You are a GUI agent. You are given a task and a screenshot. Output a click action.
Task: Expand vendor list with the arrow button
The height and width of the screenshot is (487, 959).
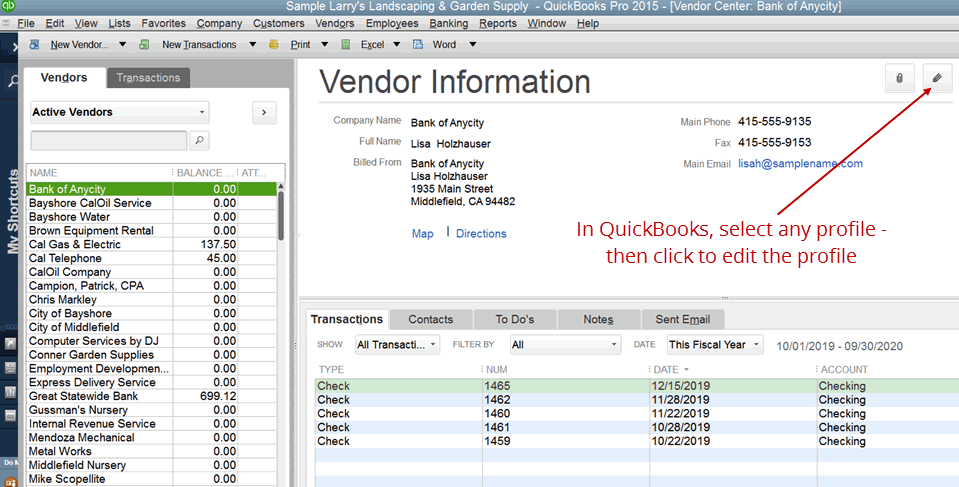point(263,112)
